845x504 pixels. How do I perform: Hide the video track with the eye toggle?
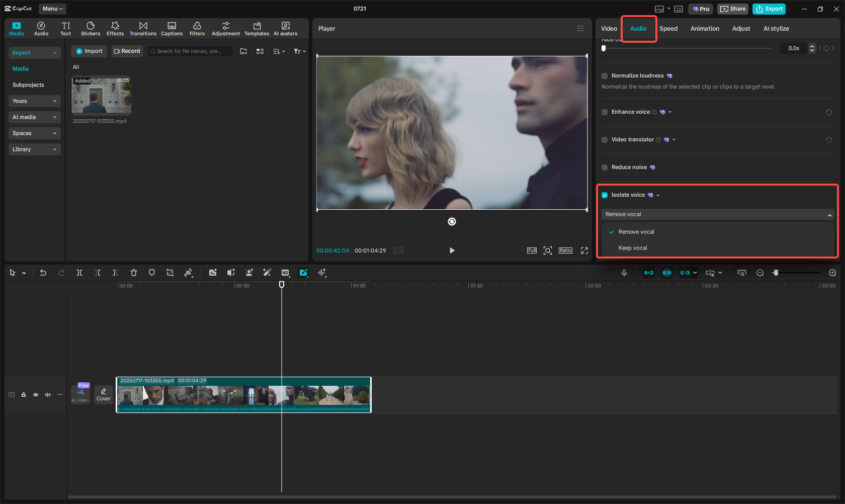click(35, 395)
